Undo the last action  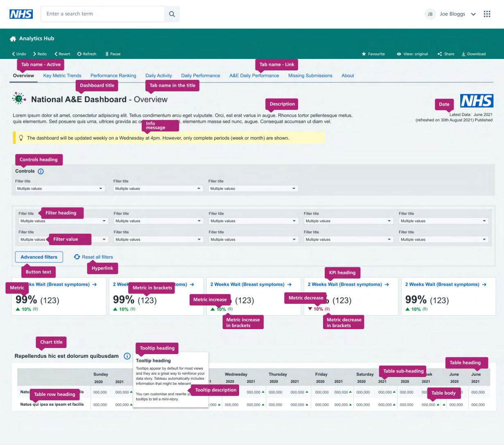click(19, 54)
